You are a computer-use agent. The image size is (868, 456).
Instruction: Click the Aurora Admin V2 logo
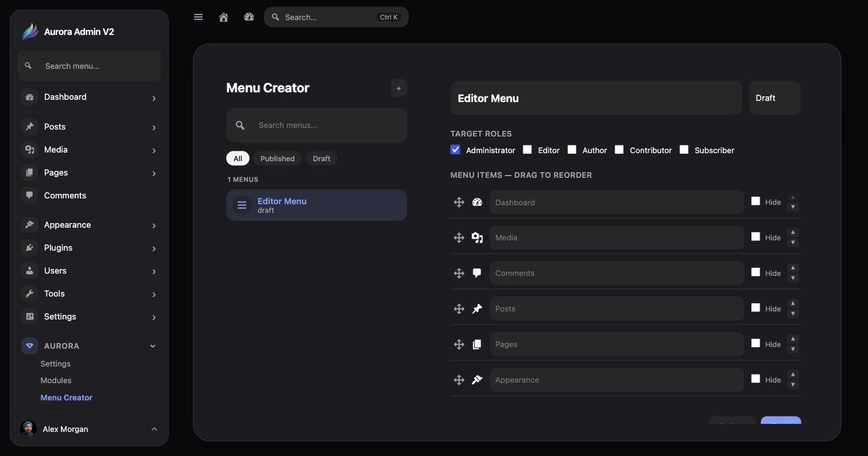click(x=30, y=32)
